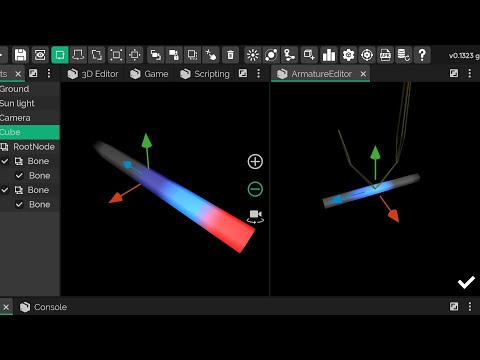Select the highlighted Cube item
Image resolution: width=480 pixels, height=360 pixels.
30,132
